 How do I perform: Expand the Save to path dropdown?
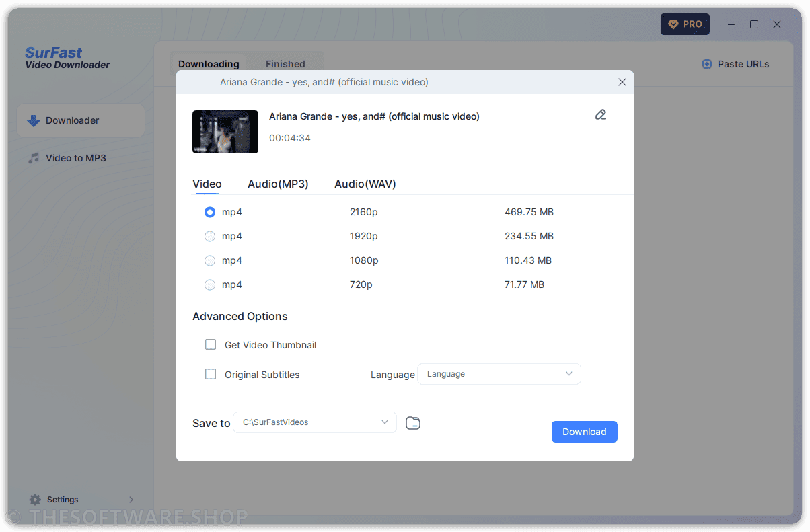pos(315,422)
